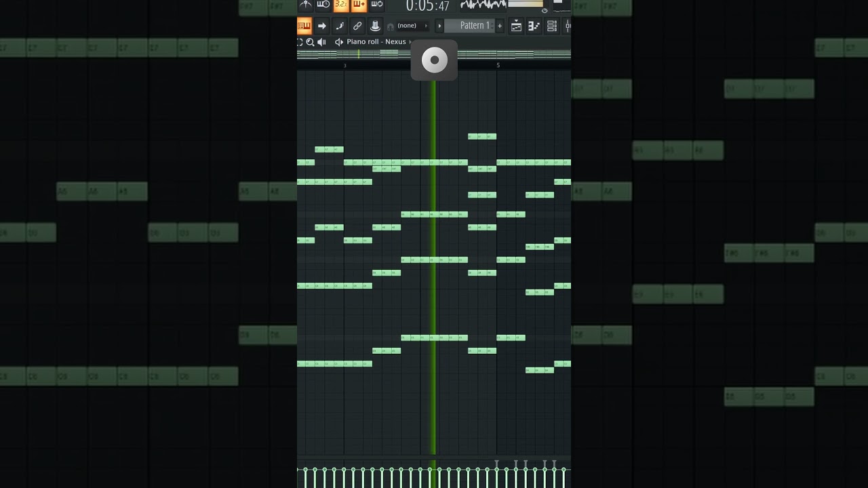Image resolution: width=868 pixels, height=488 pixels.
Task: Open the Channel rack view icon
Action: pos(552,26)
